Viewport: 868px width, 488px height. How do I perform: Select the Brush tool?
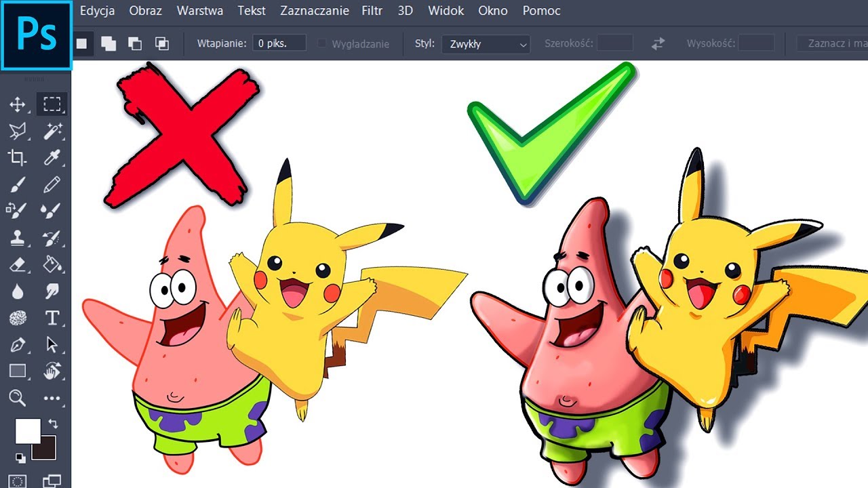point(17,184)
